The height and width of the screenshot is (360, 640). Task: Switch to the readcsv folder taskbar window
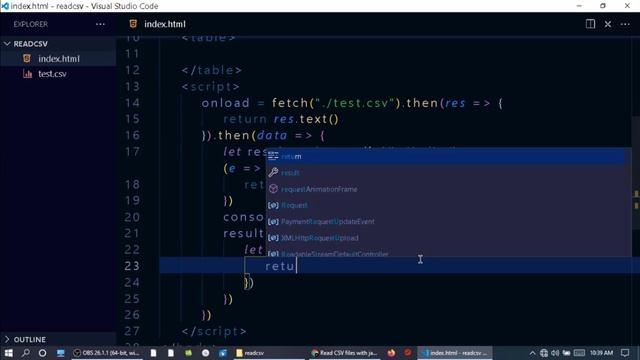[x=269, y=353]
